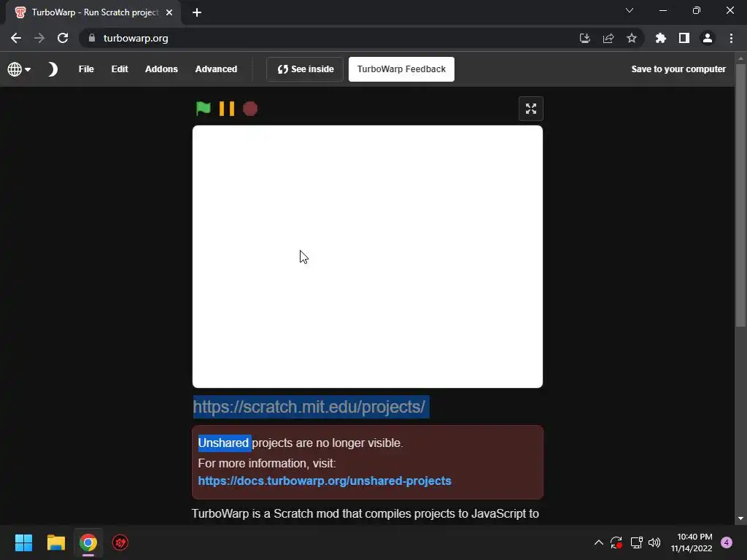The image size is (747, 560).
Task: Click the page vertical scrollbar thumb
Action: [x=740, y=195]
